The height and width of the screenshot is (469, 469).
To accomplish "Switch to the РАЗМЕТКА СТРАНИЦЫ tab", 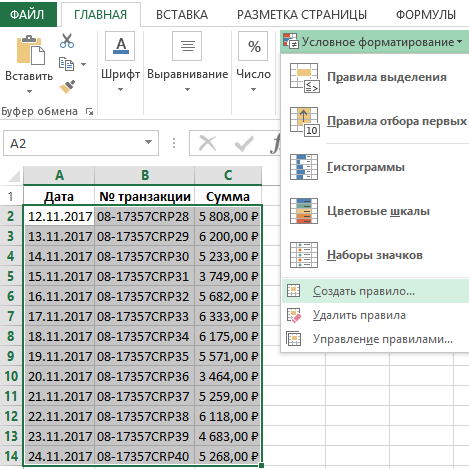I will point(302,14).
